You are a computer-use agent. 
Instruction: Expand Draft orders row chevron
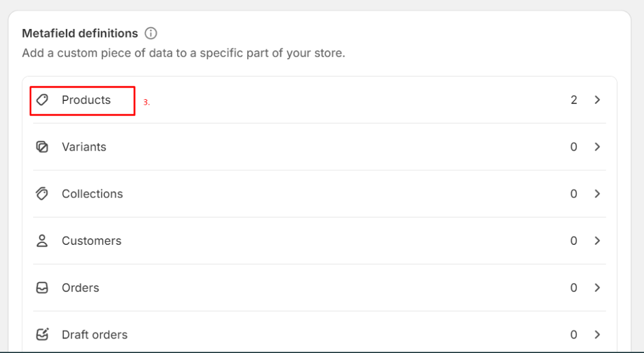tap(597, 334)
